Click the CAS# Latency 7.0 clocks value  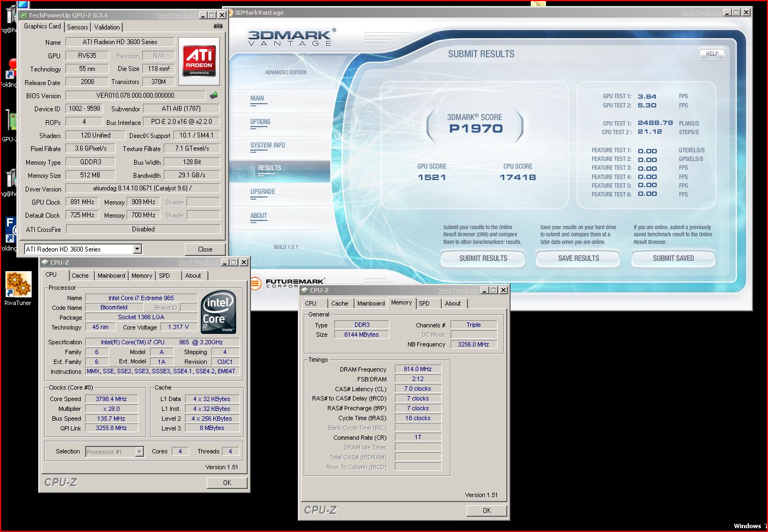(418, 389)
